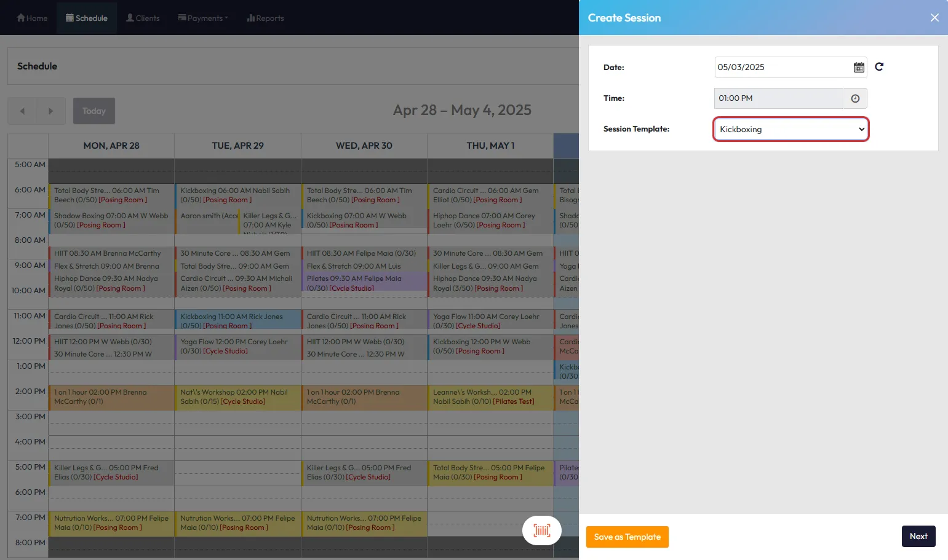Click the Time input field
948x560 pixels.
pyautogui.click(x=778, y=98)
